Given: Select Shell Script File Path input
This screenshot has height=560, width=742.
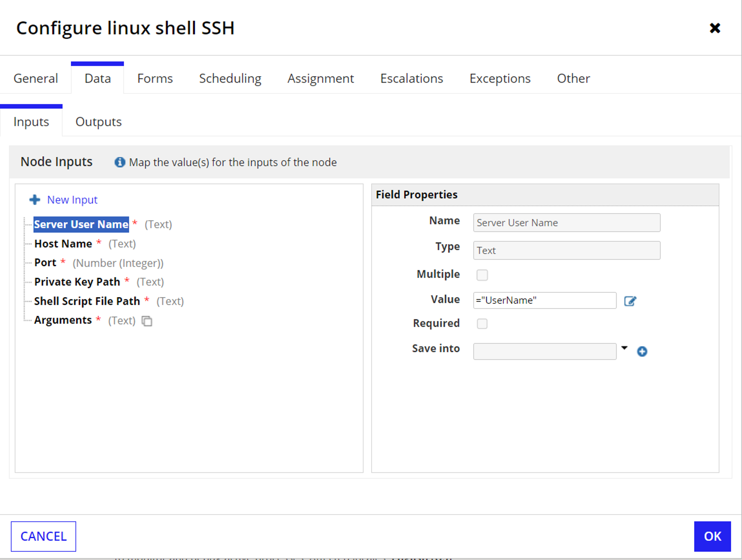Looking at the screenshot, I should (x=87, y=301).
